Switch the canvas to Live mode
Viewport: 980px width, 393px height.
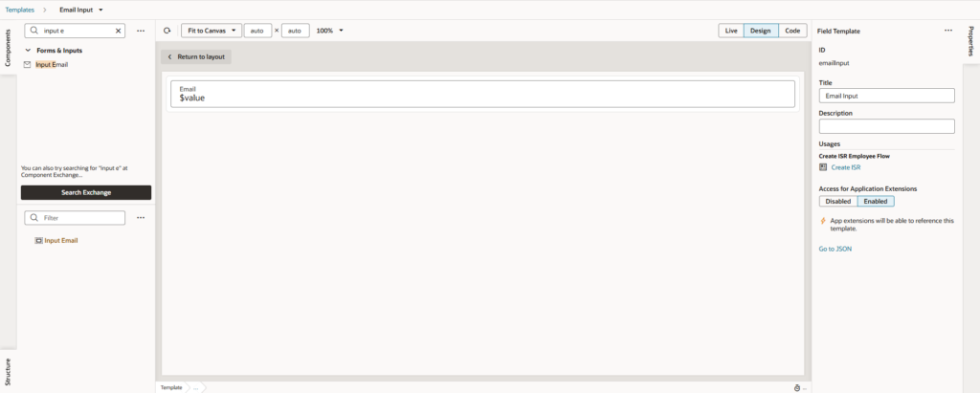(731, 31)
